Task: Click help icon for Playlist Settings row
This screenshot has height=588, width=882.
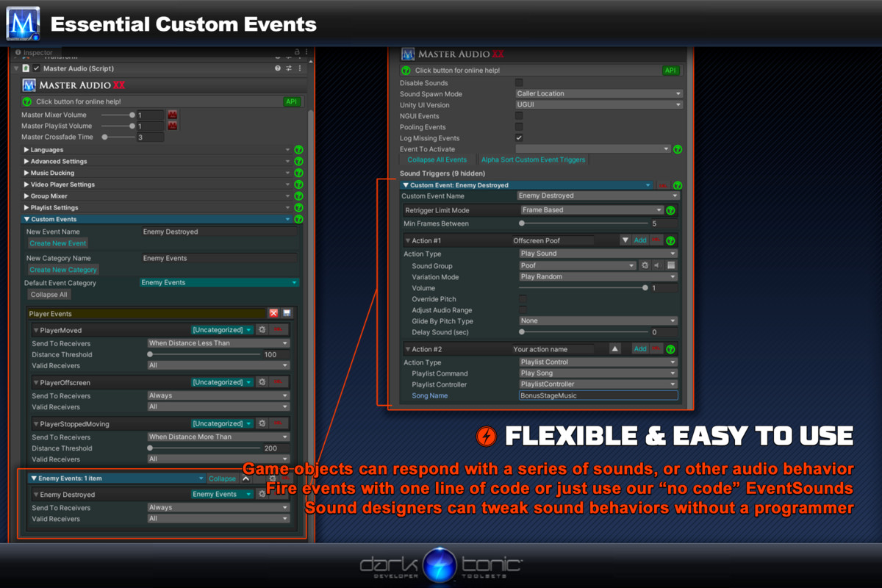Action: point(298,208)
